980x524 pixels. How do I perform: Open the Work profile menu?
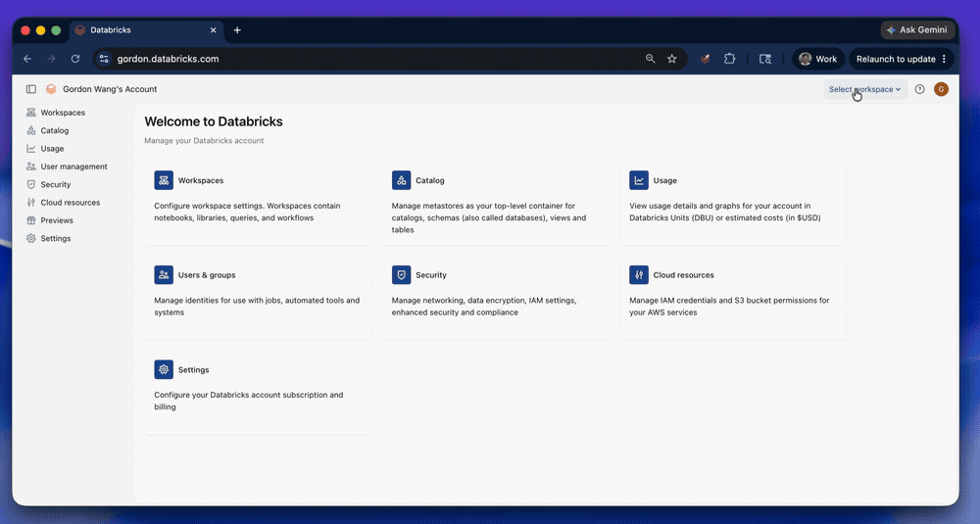818,59
